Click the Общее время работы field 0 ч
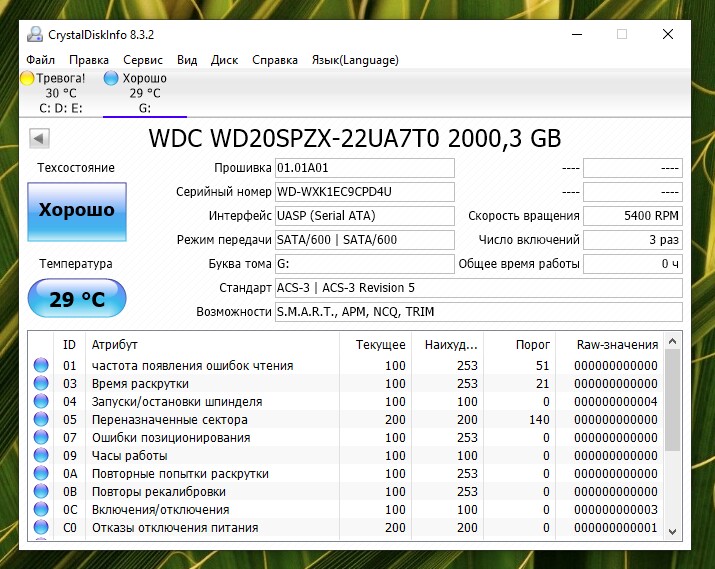 633,264
